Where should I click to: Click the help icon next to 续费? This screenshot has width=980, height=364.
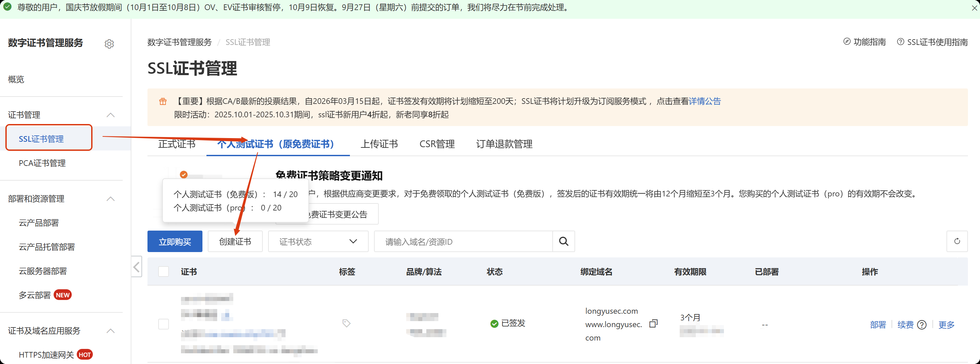tap(922, 325)
